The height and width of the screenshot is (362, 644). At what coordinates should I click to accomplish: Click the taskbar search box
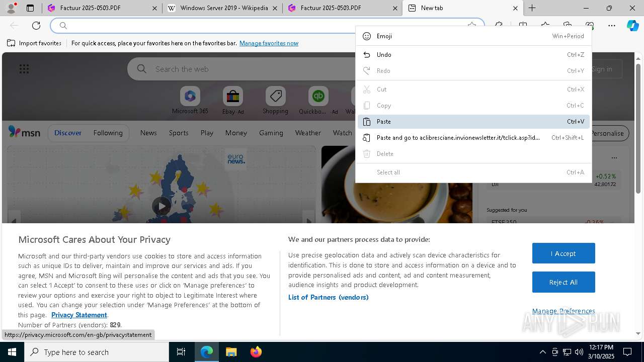(x=97, y=352)
